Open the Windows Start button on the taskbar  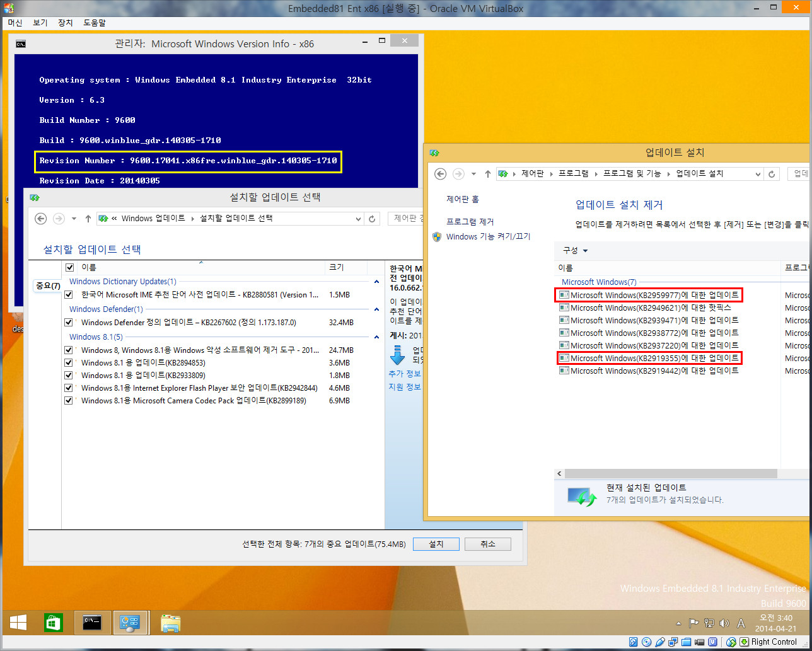click(17, 623)
